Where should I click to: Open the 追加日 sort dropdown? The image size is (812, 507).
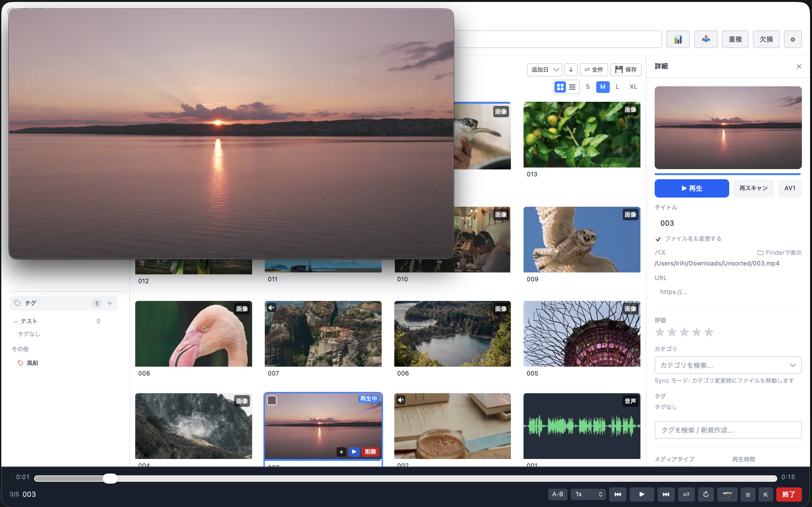(x=544, y=70)
